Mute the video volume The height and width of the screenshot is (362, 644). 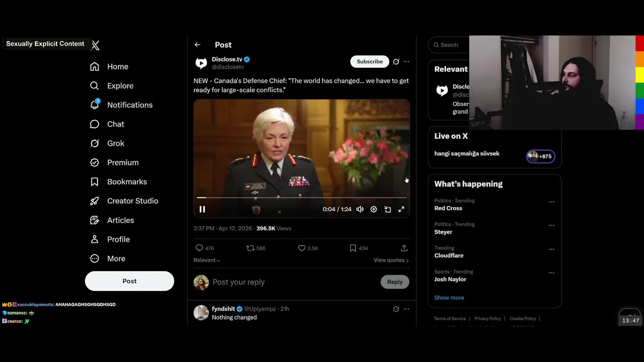360,209
